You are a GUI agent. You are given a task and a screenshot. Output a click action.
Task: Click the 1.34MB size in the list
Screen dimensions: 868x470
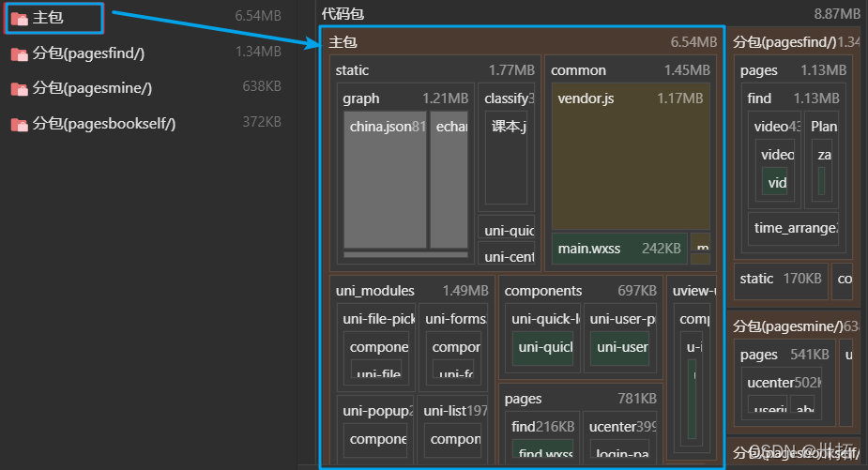(258, 52)
